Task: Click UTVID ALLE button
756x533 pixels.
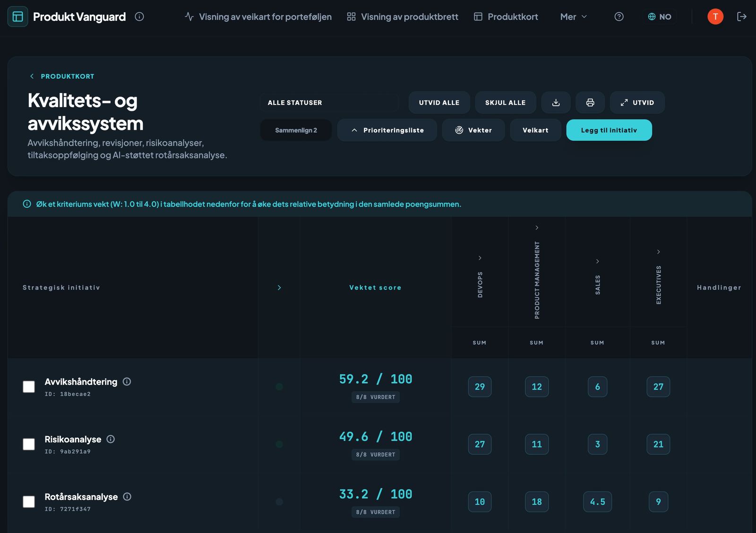Action: (439, 102)
